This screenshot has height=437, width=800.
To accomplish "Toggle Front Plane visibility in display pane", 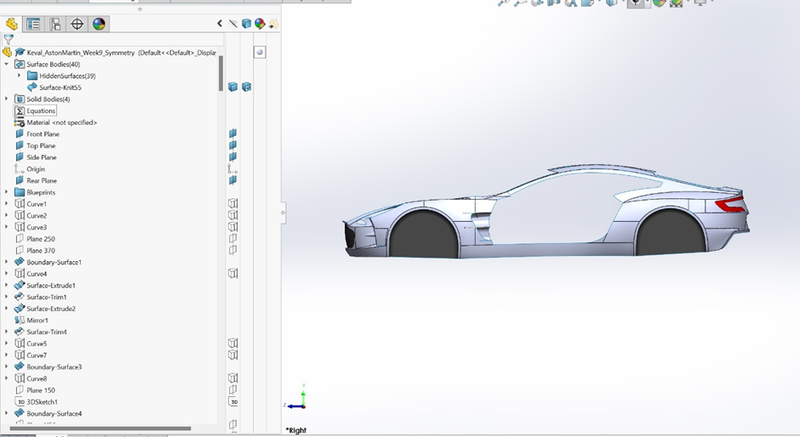I will click(x=233, y=134).
